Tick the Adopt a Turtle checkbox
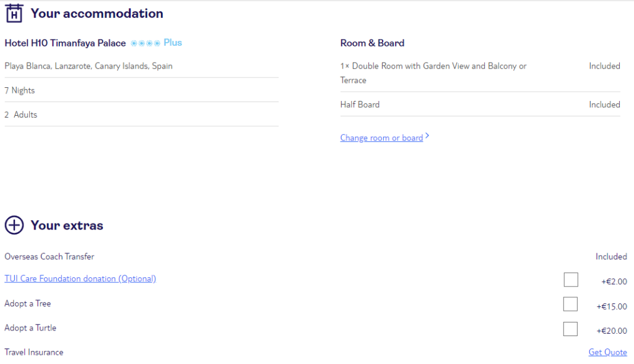The width and height of the screenshot is (634, 364). [570, 329]
